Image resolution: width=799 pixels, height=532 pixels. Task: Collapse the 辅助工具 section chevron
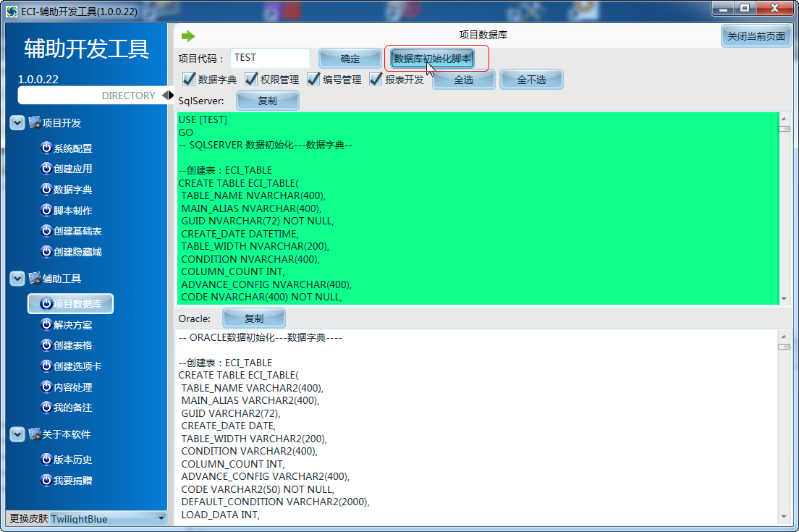[17, 278]
